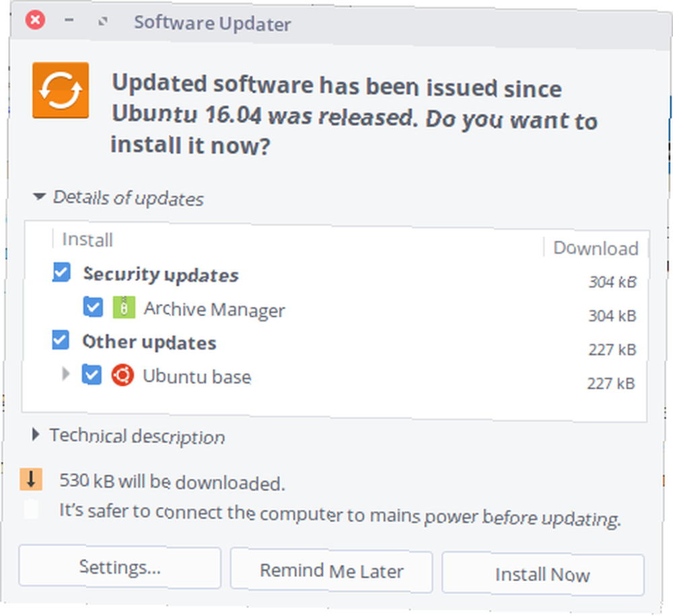
Task: Choose Remind Me Later
Action: [331, 570]
